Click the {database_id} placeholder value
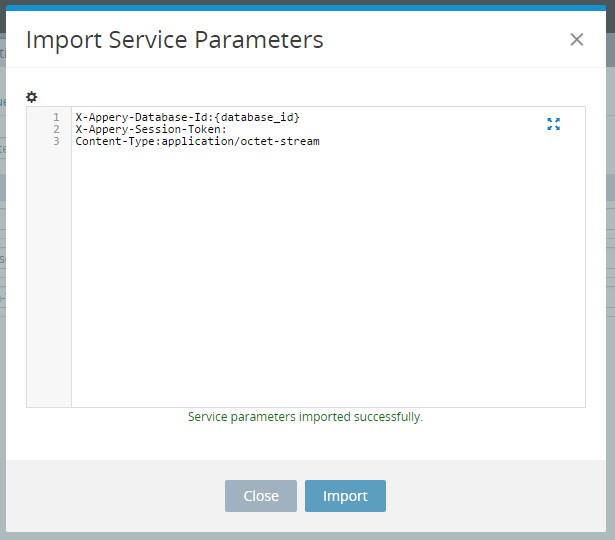This screenshot has width=615, height=540. pos(257,117)
